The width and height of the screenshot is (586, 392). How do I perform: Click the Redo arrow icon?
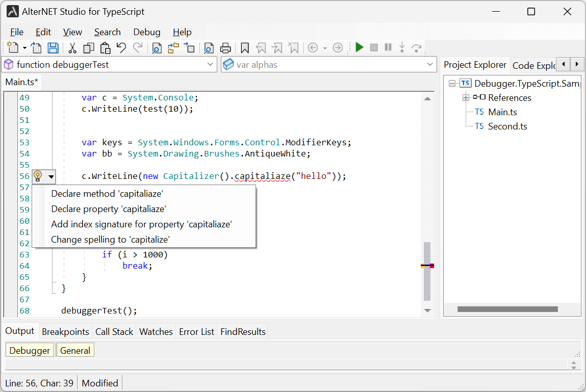click(138, 48)
